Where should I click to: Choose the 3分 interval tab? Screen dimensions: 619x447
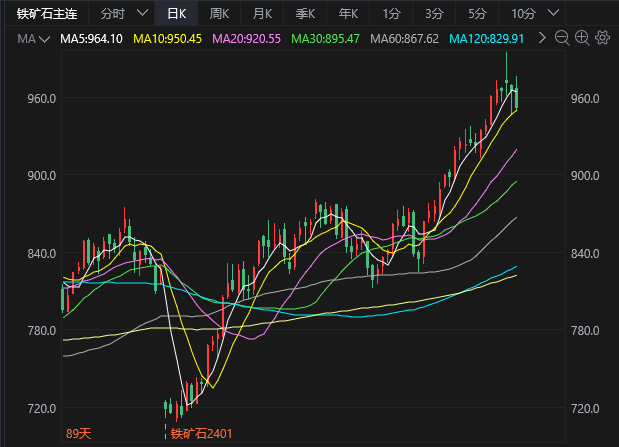coord(434,14)
